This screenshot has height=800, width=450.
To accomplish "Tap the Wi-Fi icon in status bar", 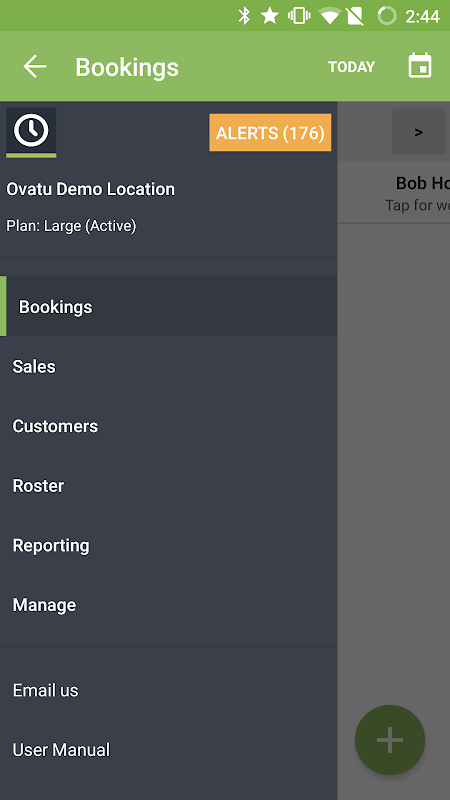I will tap(330, 16).
